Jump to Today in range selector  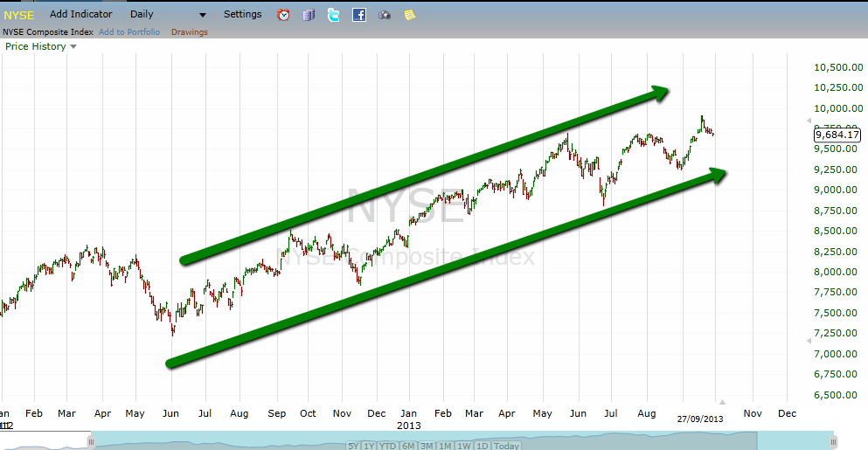[506, 446]
